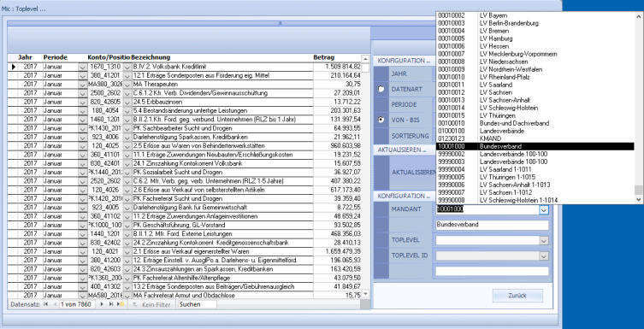The width and height of the screenshot is (644, 329).
Task: Click the AKTUALISIEREN button area
Action: click(x=413, y=172)
